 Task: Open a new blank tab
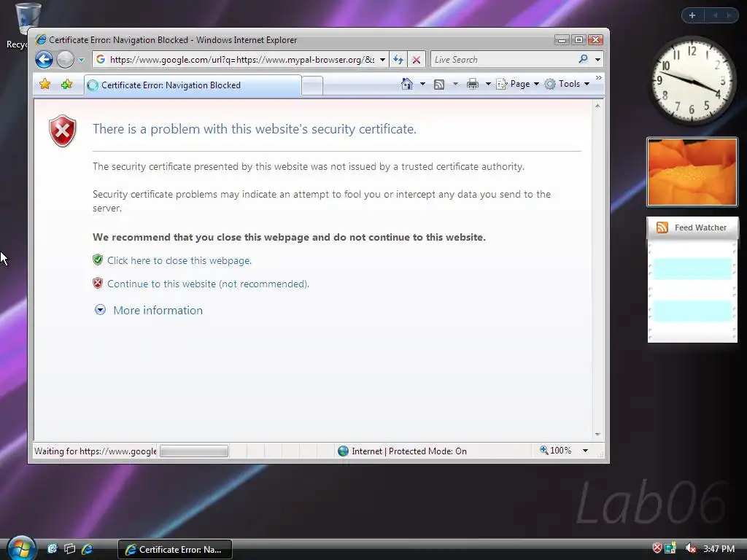312,86
